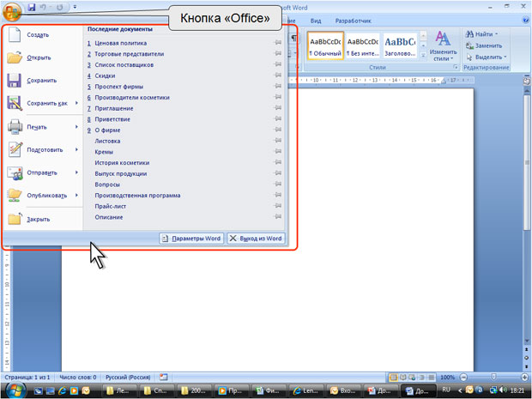Image resolution: width=532 pixels, height=399 pixels.
Task: Click the Параметры Word button
Action: pyautogui.click(x=191, y=239)
